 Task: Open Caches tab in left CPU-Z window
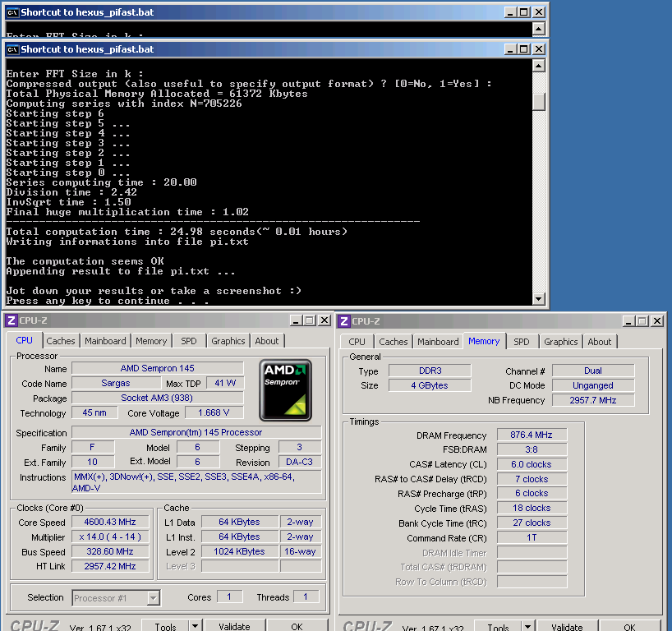point(61,341)
